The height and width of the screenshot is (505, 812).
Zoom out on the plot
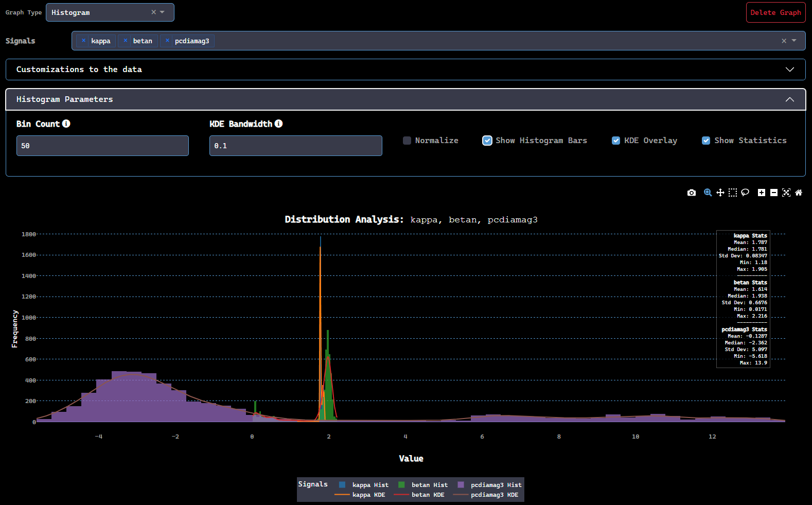[x=774, y=193]
